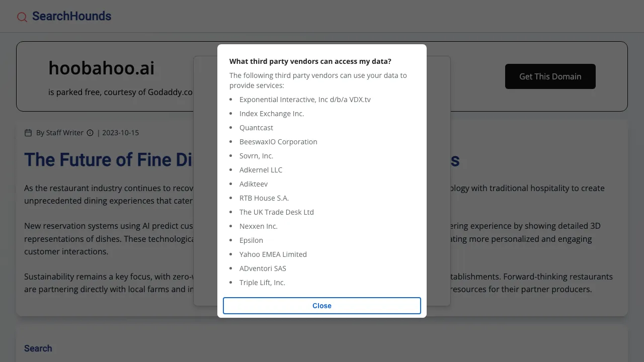The height and width of the screenshot is (362, 644).
Task: Click the SearchHounds magnifier logo icon
Action: click(22, 17)
